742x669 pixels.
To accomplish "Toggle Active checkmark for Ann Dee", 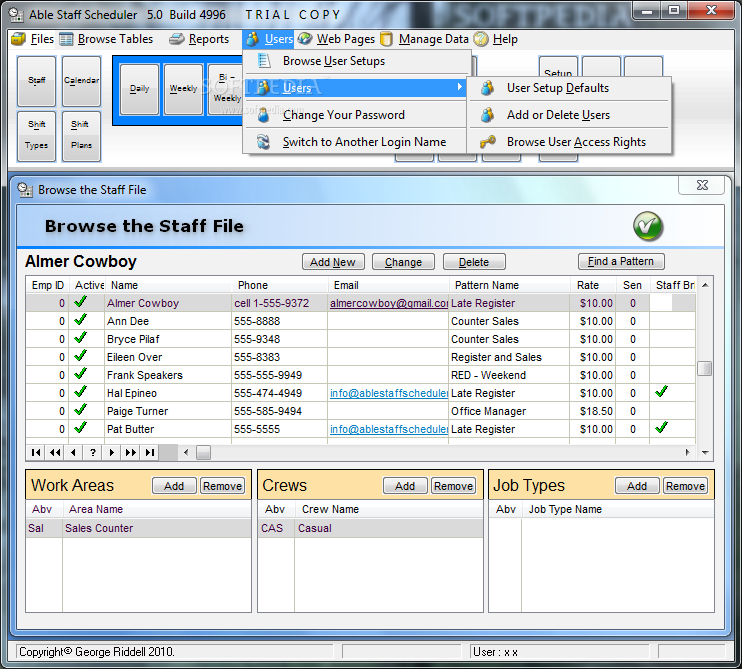I will [80, 320].
